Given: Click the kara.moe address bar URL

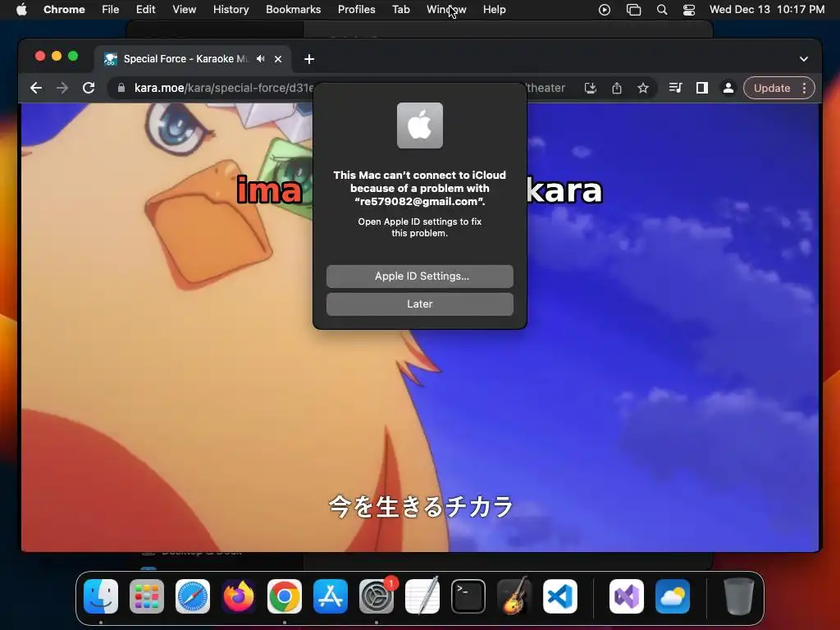Looking at the screenshot, I should click(223, 88).
